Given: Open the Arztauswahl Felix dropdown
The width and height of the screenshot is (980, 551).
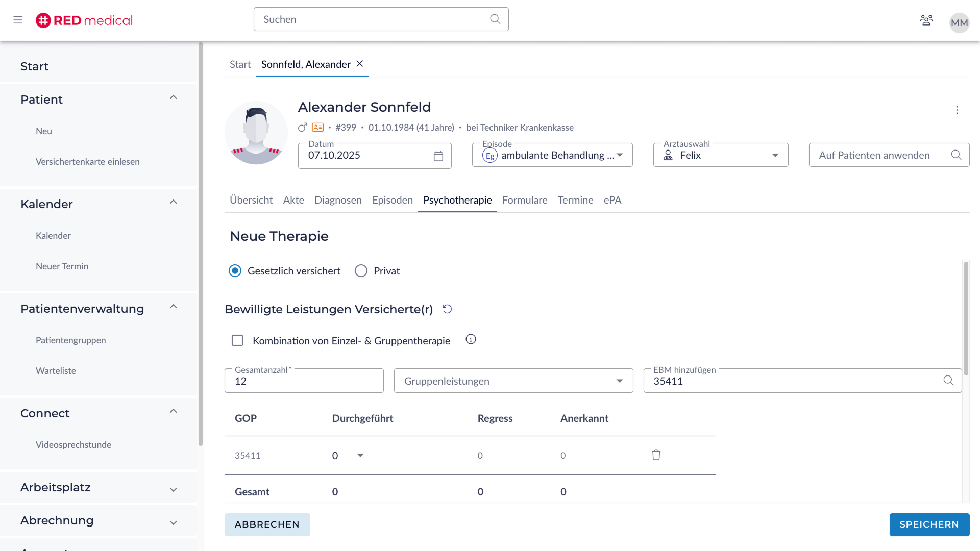Looking at the screenshot, I should click(x=720, y=155).
